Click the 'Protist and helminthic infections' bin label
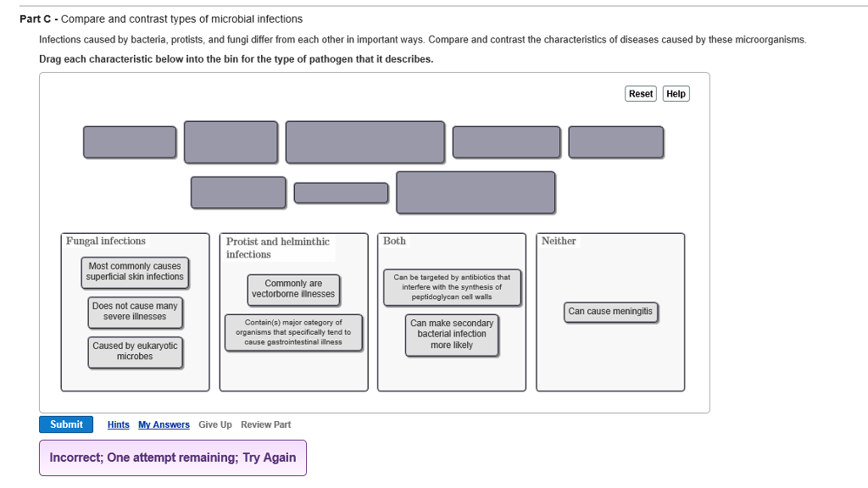The image size is (868, 488). (x=278, y=248)
